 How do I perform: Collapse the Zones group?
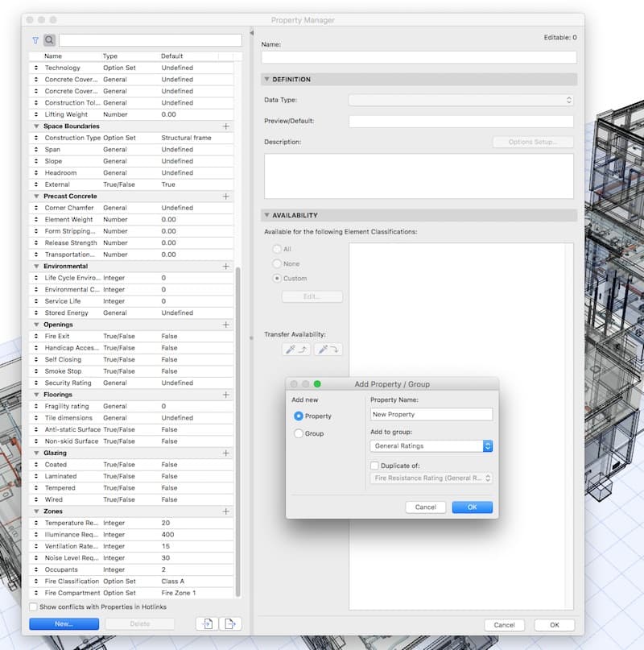click(x=36, y=511)
